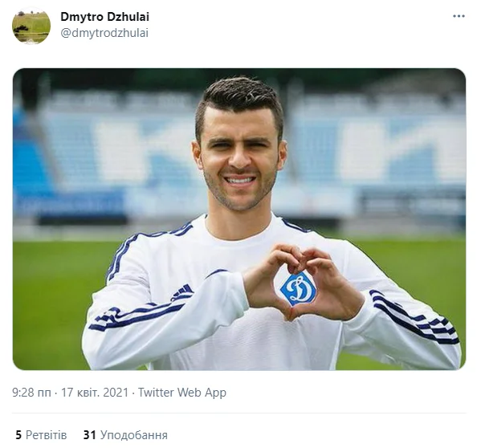
Task: Open the Dmytro Dzhulai display name link
Action: 104,17
